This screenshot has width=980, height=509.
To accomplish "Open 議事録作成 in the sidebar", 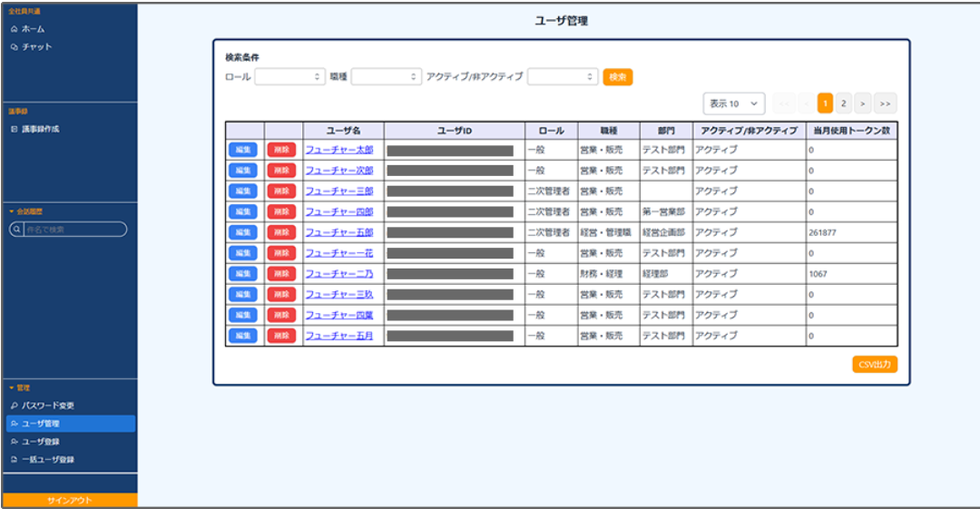I will click(x=40, y=129).
